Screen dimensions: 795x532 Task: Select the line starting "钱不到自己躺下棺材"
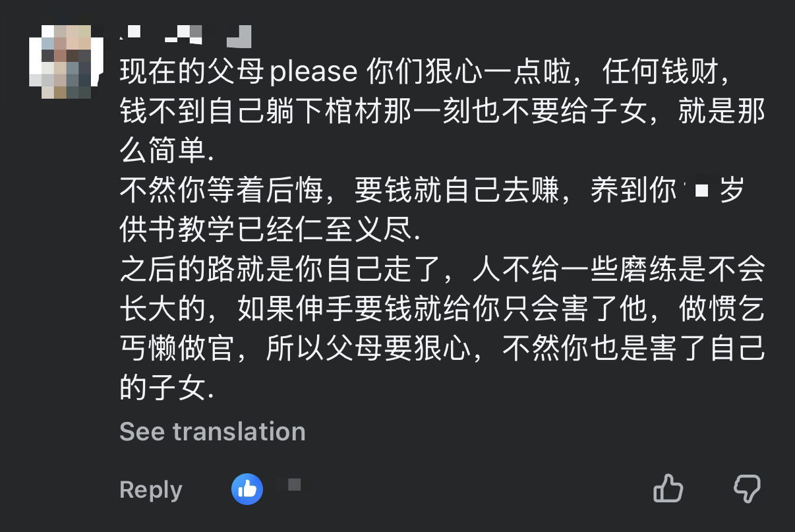[442, 113]
